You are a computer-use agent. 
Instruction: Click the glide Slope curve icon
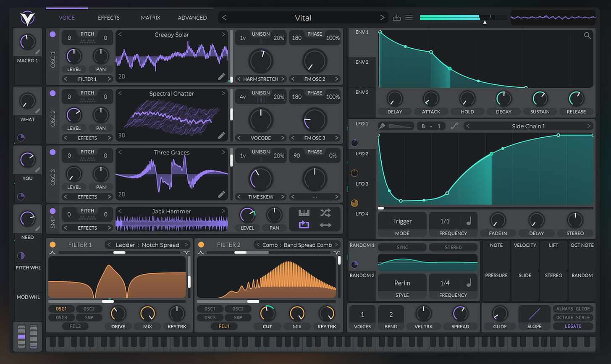(534, 314)
